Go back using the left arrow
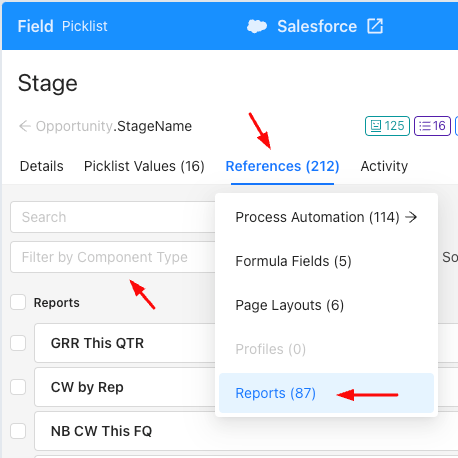Screen dimensions: 458x458 pos(25,126)
